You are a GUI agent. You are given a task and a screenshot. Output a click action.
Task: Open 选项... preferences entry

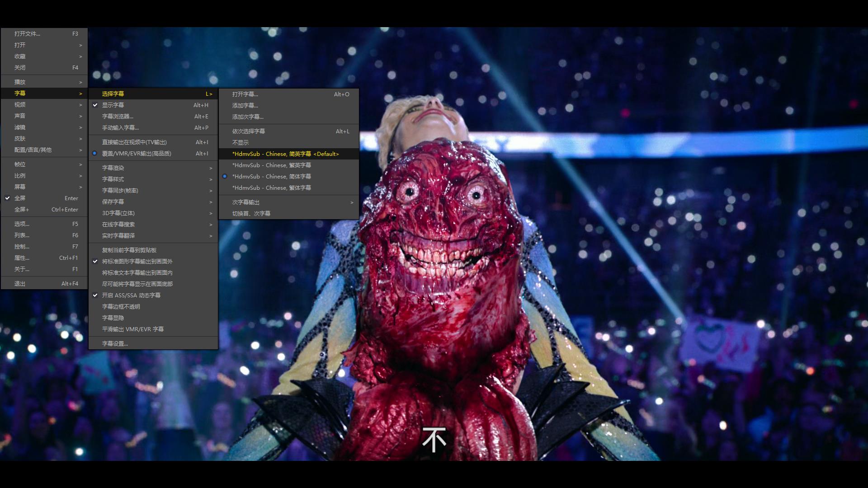click(22, 224)
